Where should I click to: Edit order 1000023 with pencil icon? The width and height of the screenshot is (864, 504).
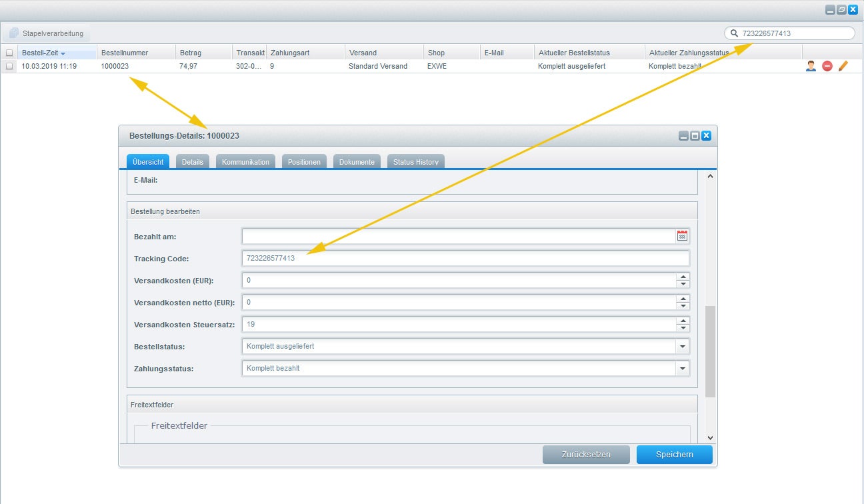click(x=843, y=66)
